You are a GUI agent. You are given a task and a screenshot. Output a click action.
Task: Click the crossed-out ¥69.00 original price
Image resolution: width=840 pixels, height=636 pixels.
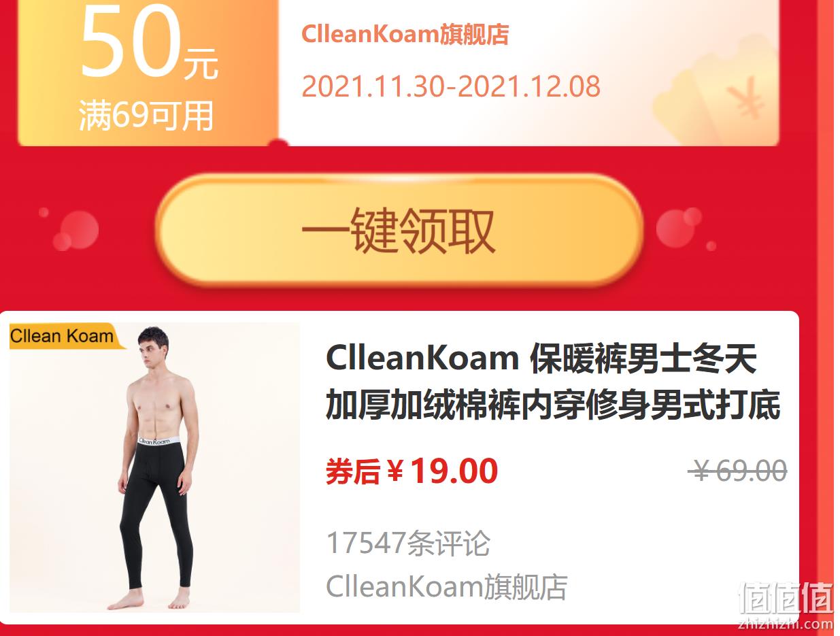(738, 471)
